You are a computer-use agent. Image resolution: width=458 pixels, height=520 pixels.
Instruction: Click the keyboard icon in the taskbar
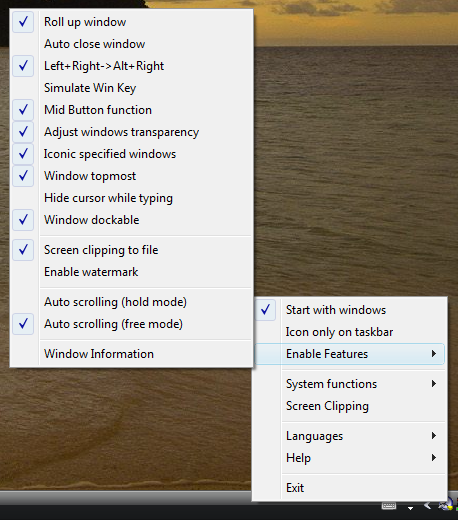389,506
